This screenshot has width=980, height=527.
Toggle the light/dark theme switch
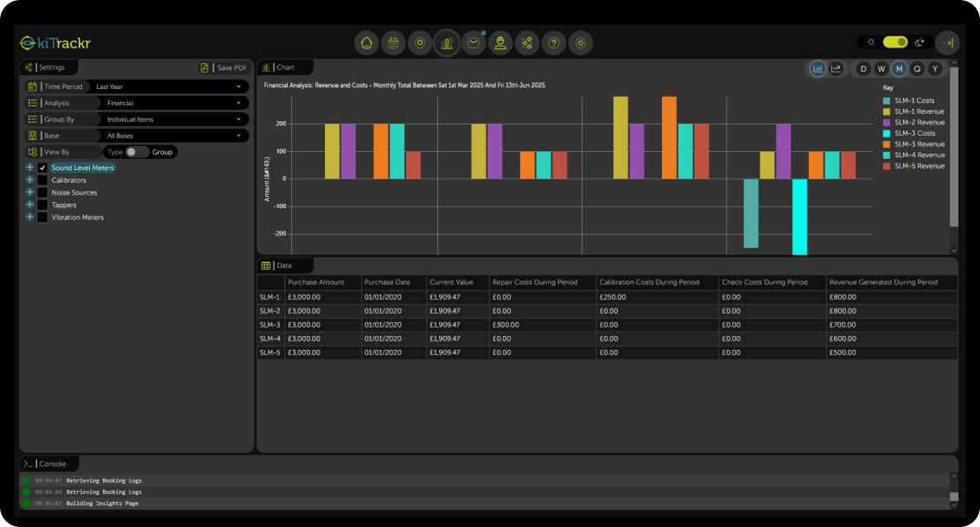click(895, 42)
